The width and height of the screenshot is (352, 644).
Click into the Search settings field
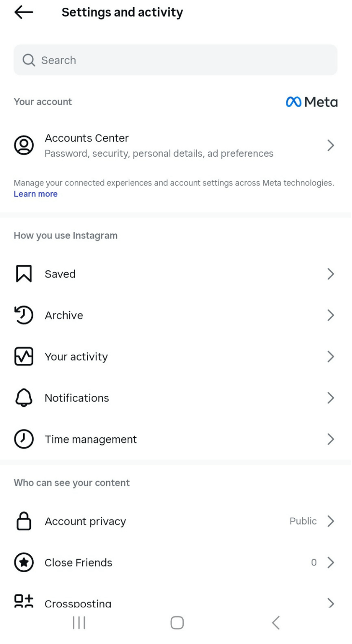point(176,60)
